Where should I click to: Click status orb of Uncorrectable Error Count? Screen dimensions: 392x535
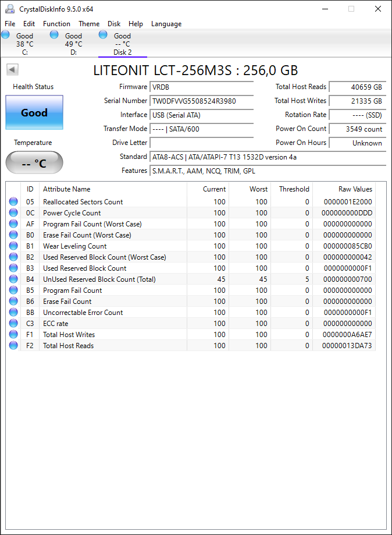click(13, 312)
